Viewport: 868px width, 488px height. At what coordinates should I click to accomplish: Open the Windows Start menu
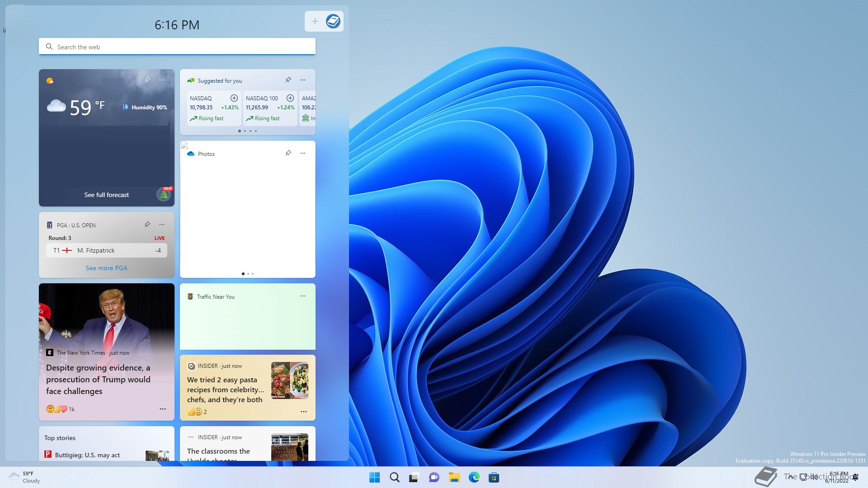(374, 477)
